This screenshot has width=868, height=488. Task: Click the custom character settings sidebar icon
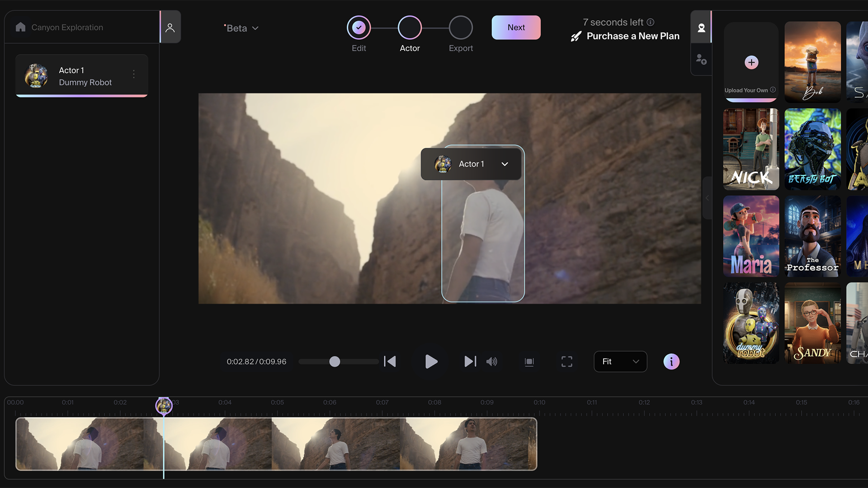(701, 59)
